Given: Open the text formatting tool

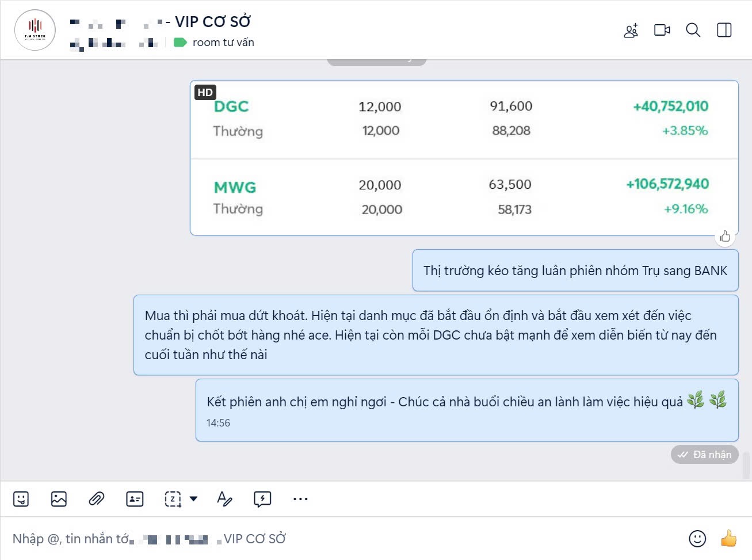Looking at the screenshot, I should tap(224, 499).
